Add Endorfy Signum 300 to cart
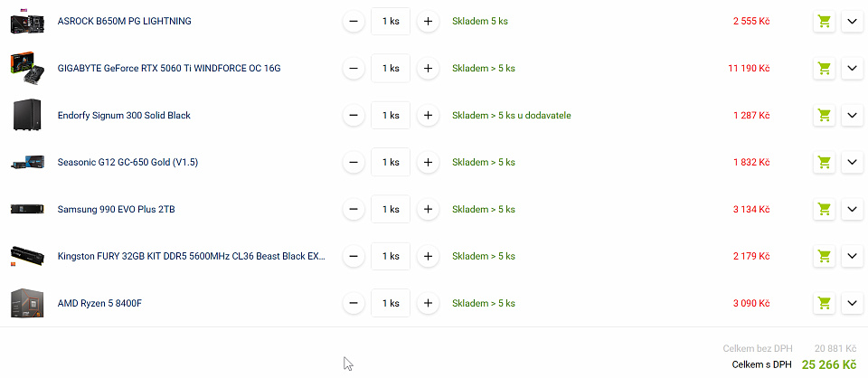 (825, 116)
